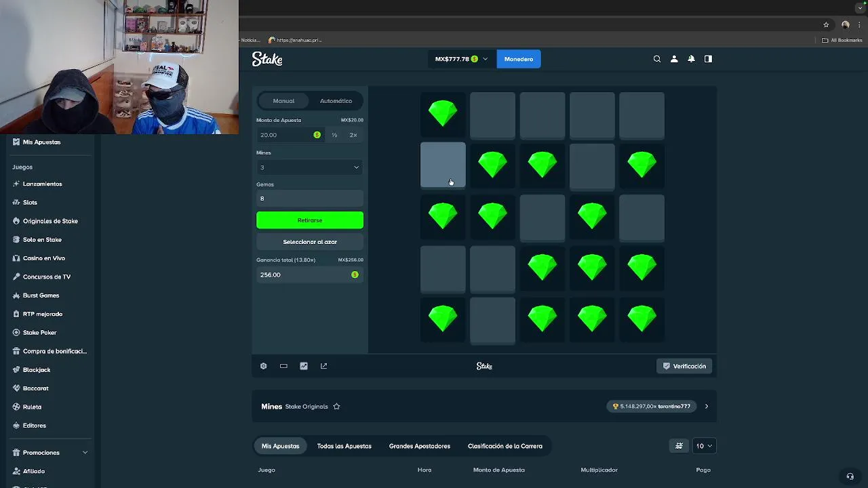Screen dimensions: 868x488
Task: Click Seleccionar al azar button
Action: [x=310, y=242]
